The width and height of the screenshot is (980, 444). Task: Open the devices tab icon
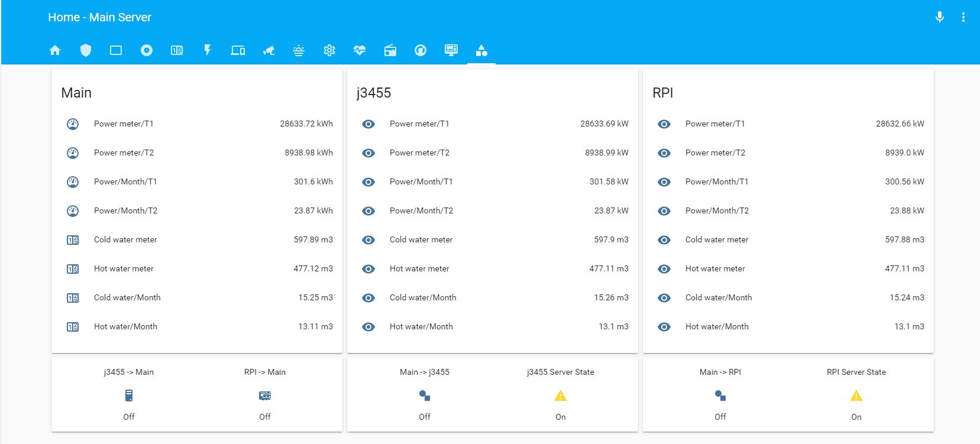click(238, 50)
